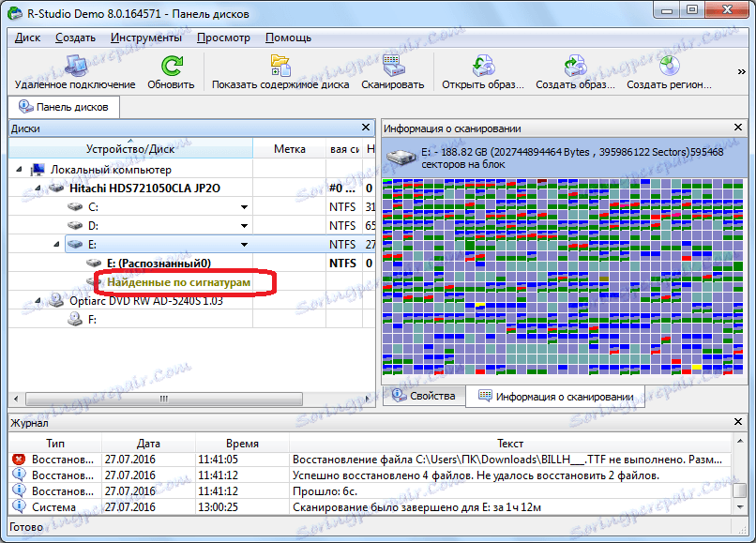Screen dimensions: 756x543
Task: Select drive C: in device tree
Action: point(93,207)
